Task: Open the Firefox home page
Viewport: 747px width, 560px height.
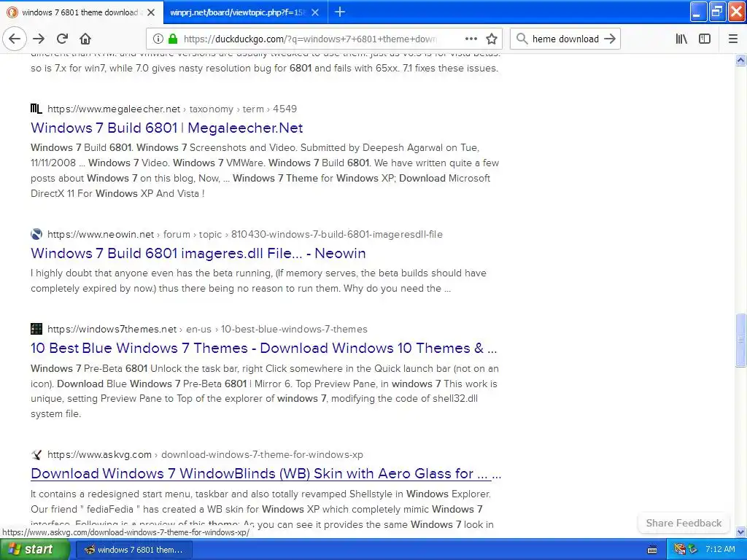Action: click(x=85, y=39)
